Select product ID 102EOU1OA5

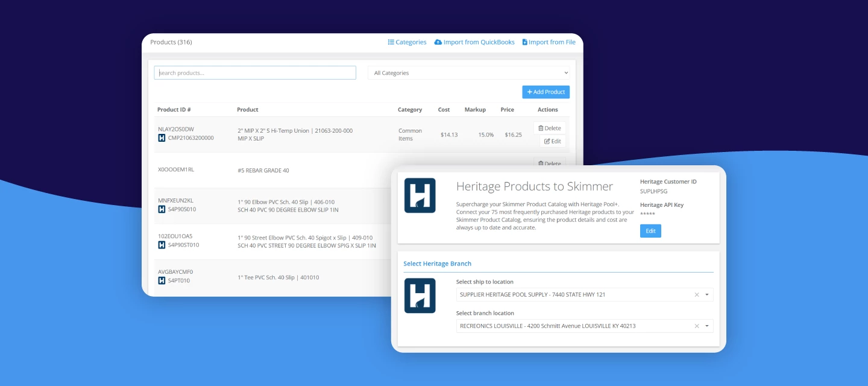(175, 236)
